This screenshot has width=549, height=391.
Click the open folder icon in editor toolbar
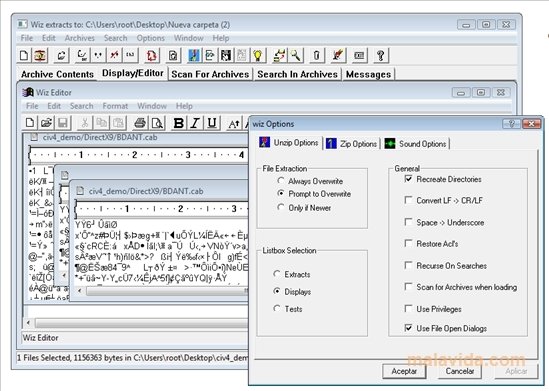[x=46, y=123]
